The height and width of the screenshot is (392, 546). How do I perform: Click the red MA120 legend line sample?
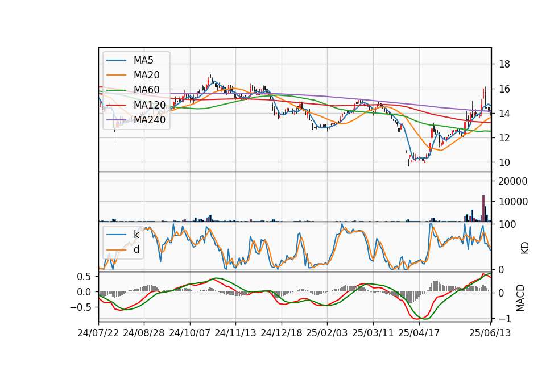click(116, 105)
